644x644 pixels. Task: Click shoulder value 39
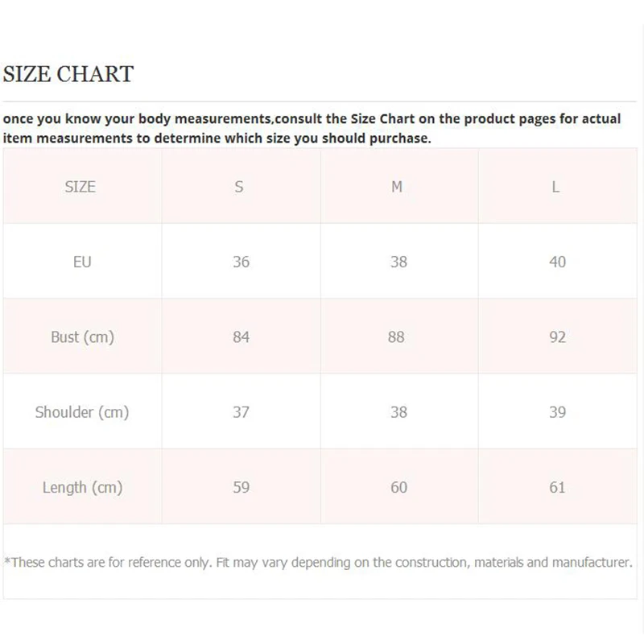(x=557, y=412)
